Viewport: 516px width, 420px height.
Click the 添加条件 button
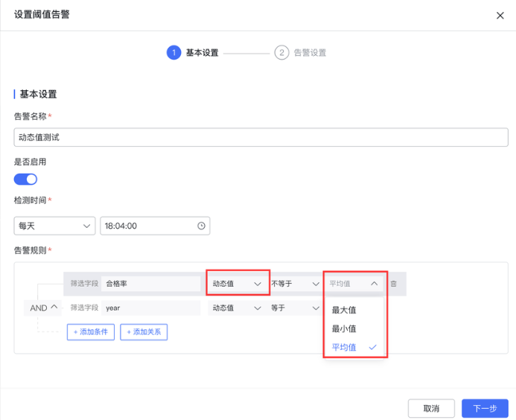pos(91,332)
